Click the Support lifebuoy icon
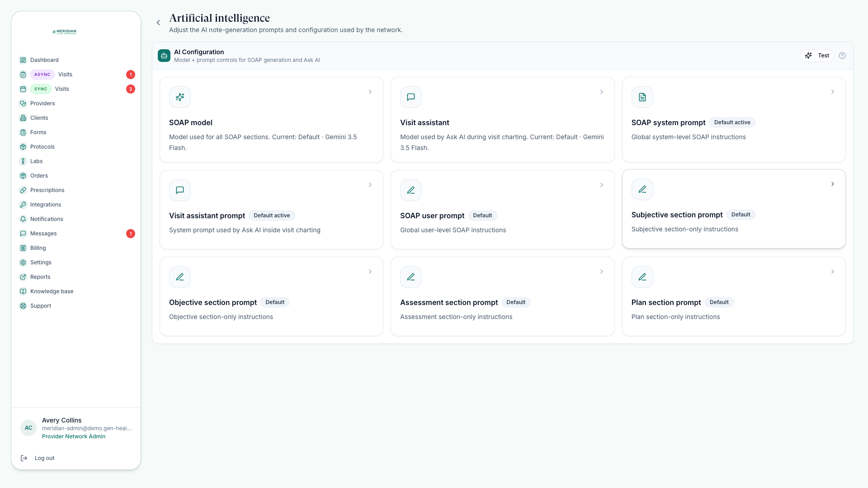 (23, 306)
